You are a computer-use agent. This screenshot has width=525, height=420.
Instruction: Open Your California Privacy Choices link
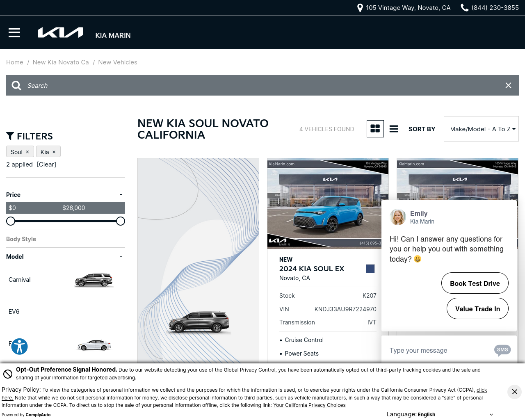pyautogui.click(x=309, y=405)
